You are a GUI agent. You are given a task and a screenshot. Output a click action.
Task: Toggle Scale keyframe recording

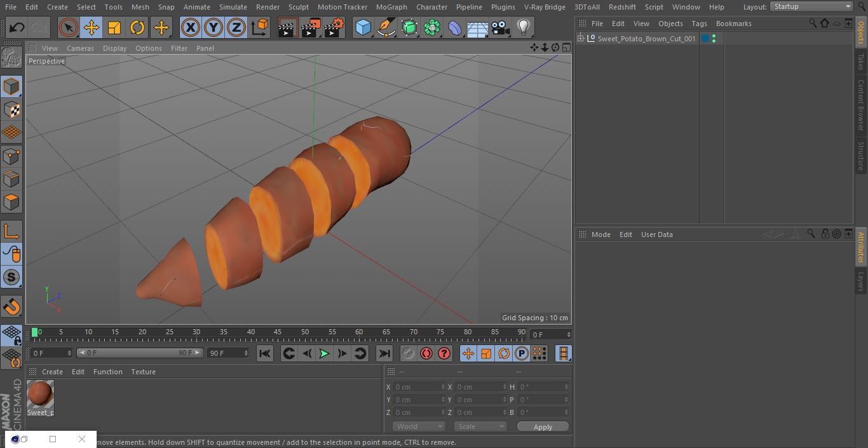(486, 353)
